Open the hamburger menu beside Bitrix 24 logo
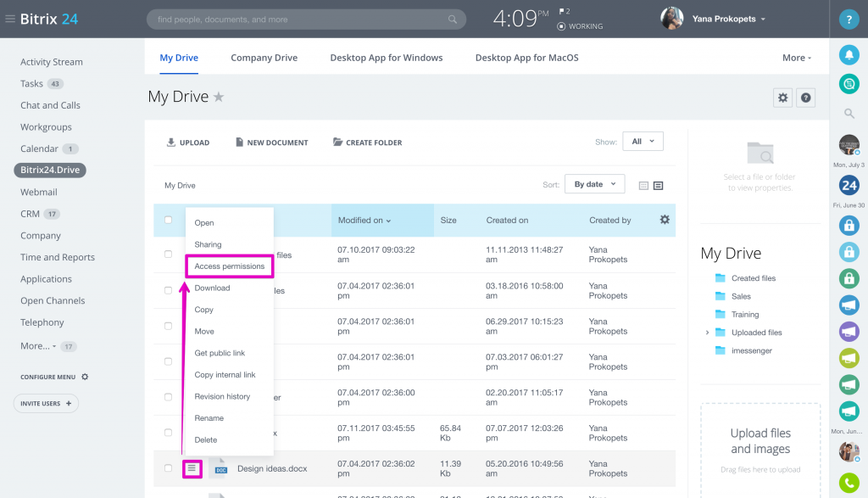The height and width of the screenshot is (498, 868). (9, 19)
